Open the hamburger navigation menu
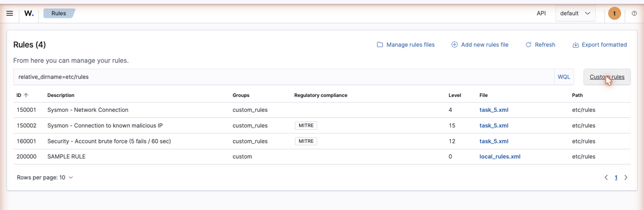 click(10, 13)
